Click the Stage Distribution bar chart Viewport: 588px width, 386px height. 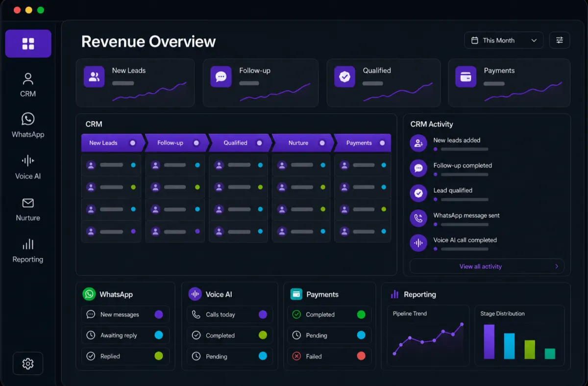coord(519,341)
